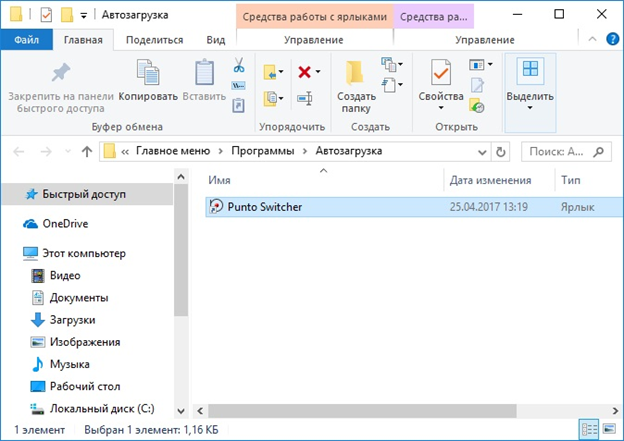The height and width of the screenshot is (441, 624).
Task: Open the Customize Quick Access Toolbar dropdown
Action: [84, 16]
